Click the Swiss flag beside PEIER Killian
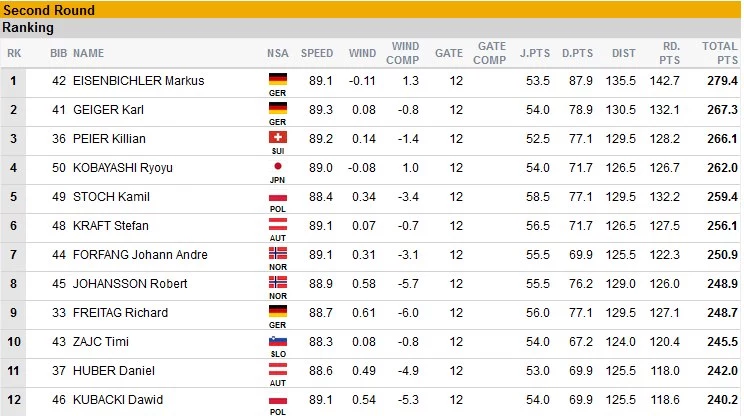 pyautogui.click(x=278, y=137)
